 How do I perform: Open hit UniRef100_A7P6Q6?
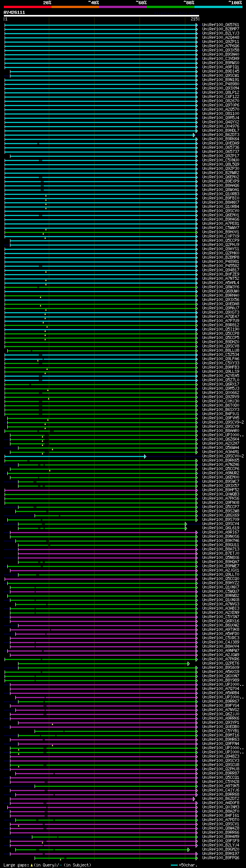click(x=221, y=46)
